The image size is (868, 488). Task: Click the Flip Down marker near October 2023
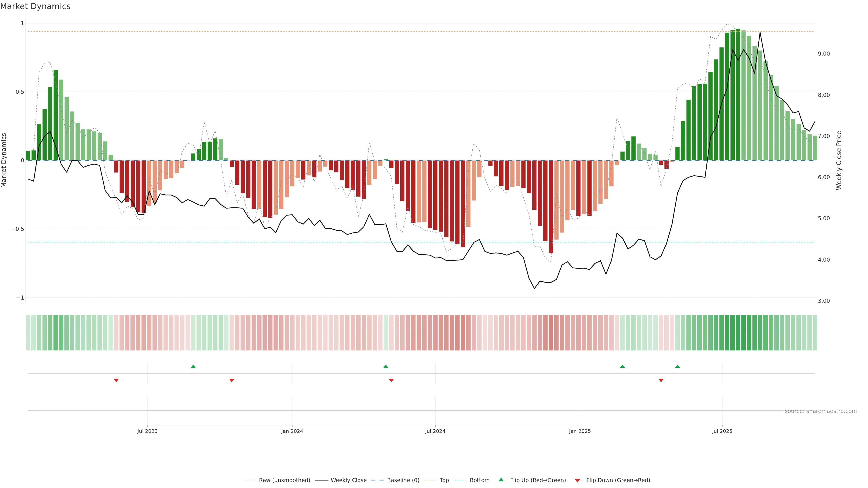[231, 380]
